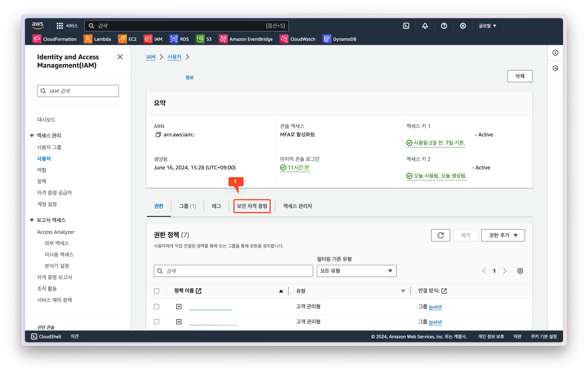This screenshot has width=588, height=374.
Task: Open Access Analyzer in the sidebar
Action: tap(56, 232)
